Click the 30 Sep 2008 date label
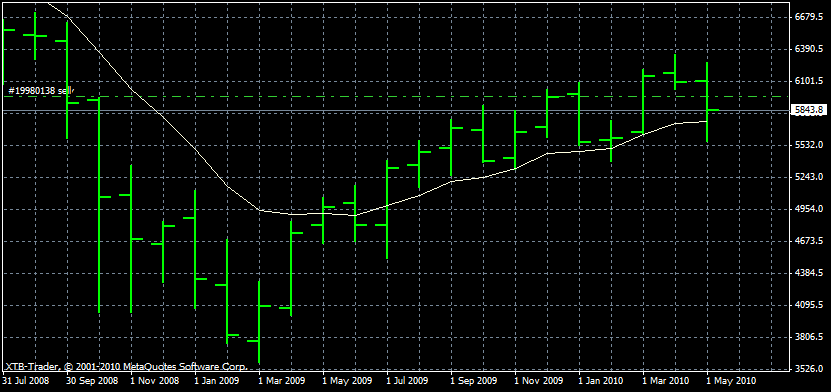The width and height of the screenshot is (831, 392). [92, 381]
